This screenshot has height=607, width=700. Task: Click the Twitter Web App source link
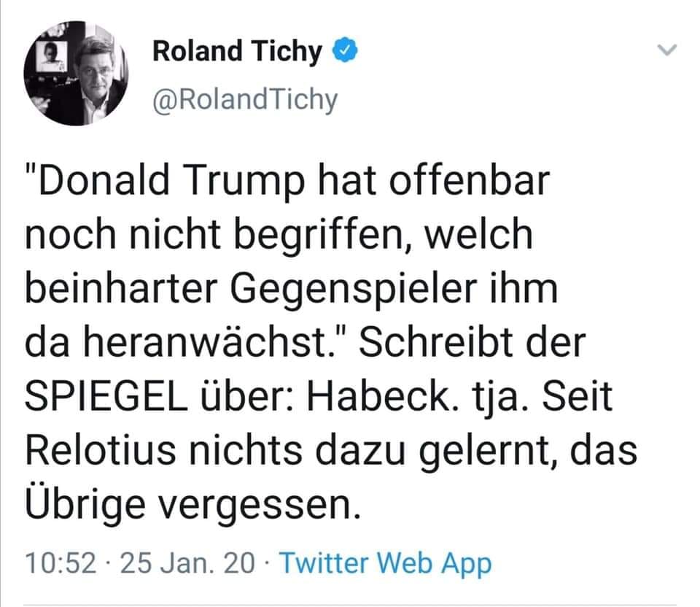coord(385,562)
